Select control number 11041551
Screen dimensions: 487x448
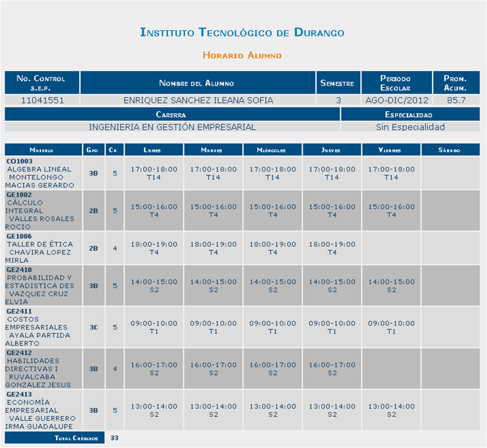pyautogui.click(x=42, y=100)
